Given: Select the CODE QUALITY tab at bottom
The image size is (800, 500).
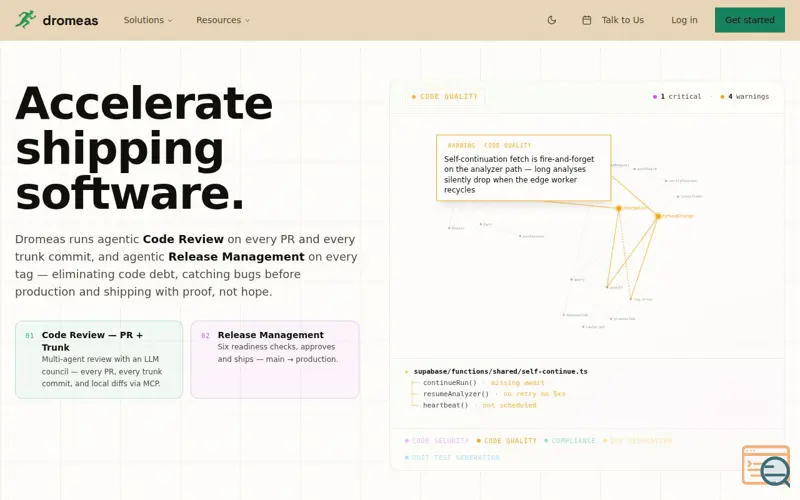Looking at the screenshot, I should pos(506,440).
